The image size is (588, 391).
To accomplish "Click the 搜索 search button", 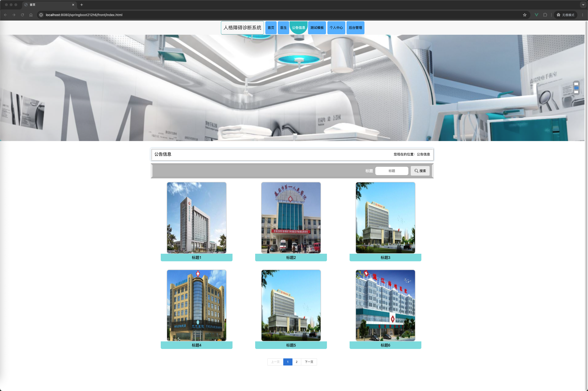I will [x=420, y=171].
